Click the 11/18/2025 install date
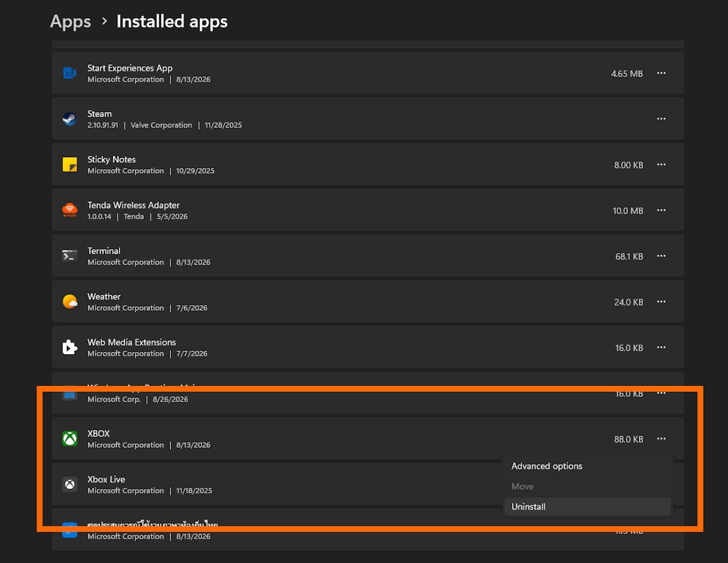 coord(194,491)
